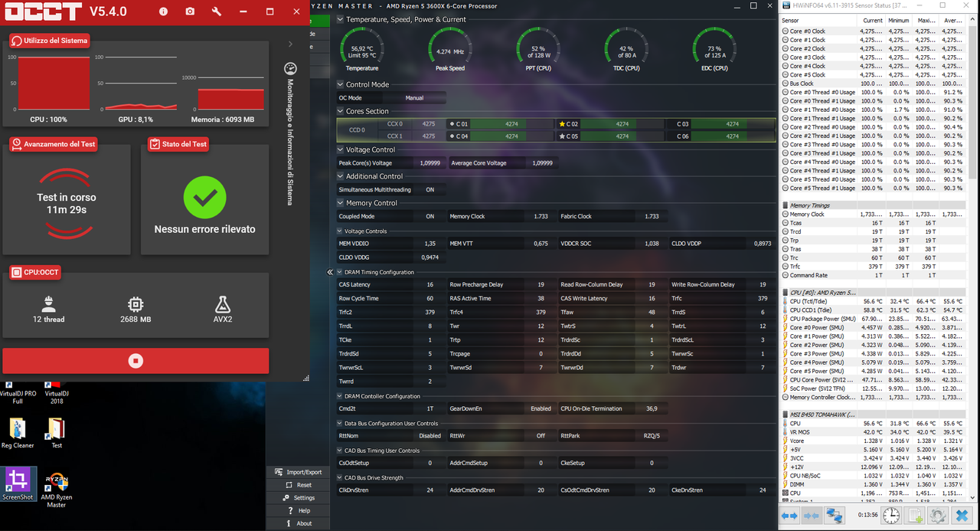The image size is (980, 531).
Task: Click HWiNFO logging sheet icon
Action: coord(915,516)
